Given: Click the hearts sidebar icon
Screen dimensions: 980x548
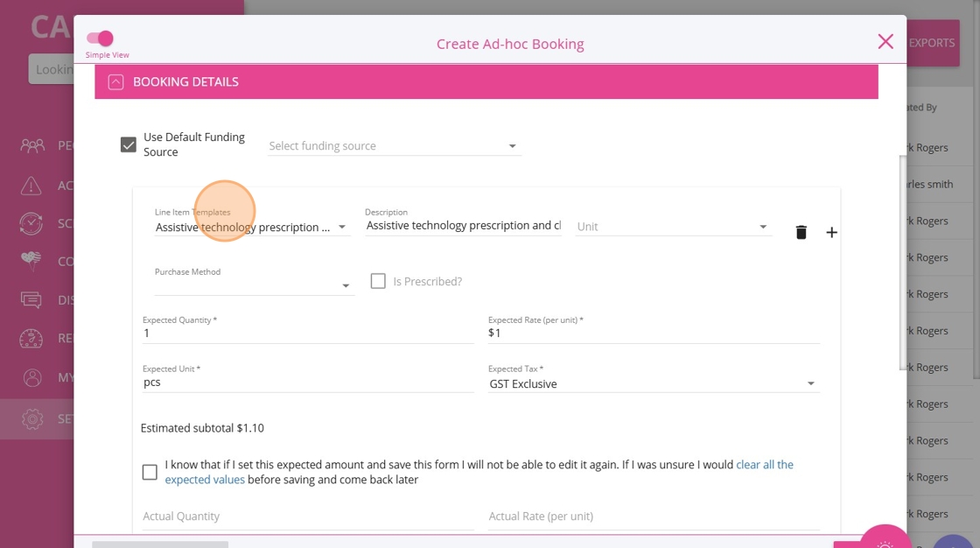Looking at the screenshot, I should tap(31, 261).
